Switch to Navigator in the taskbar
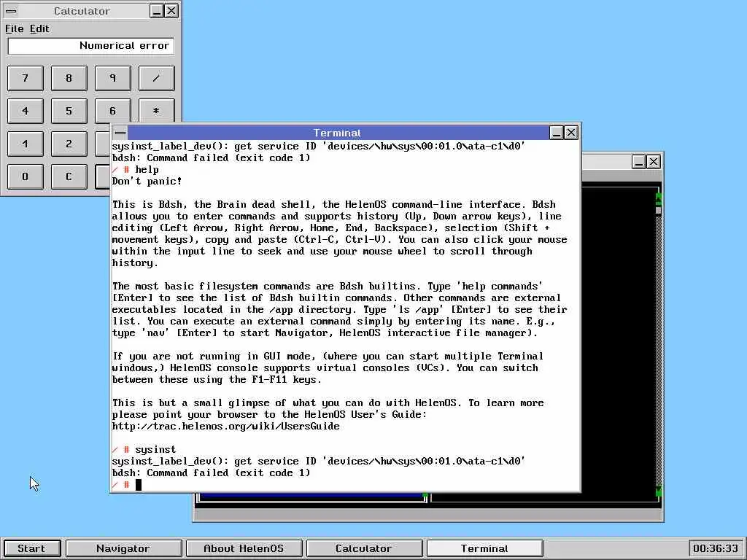 [123, 548]
